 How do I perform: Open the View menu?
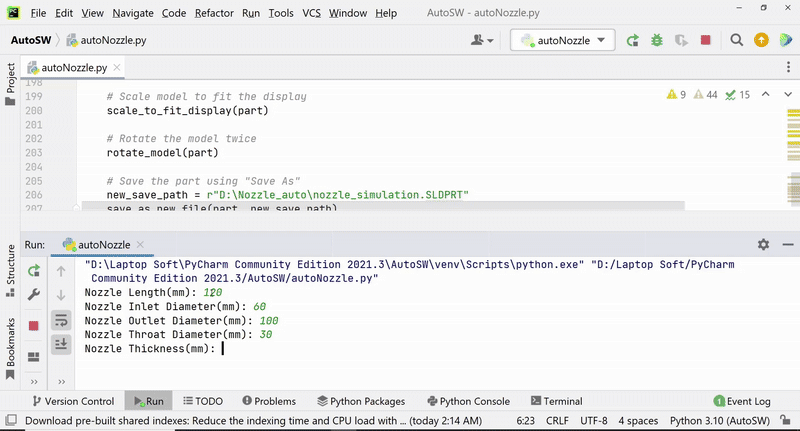coord(92,13)
